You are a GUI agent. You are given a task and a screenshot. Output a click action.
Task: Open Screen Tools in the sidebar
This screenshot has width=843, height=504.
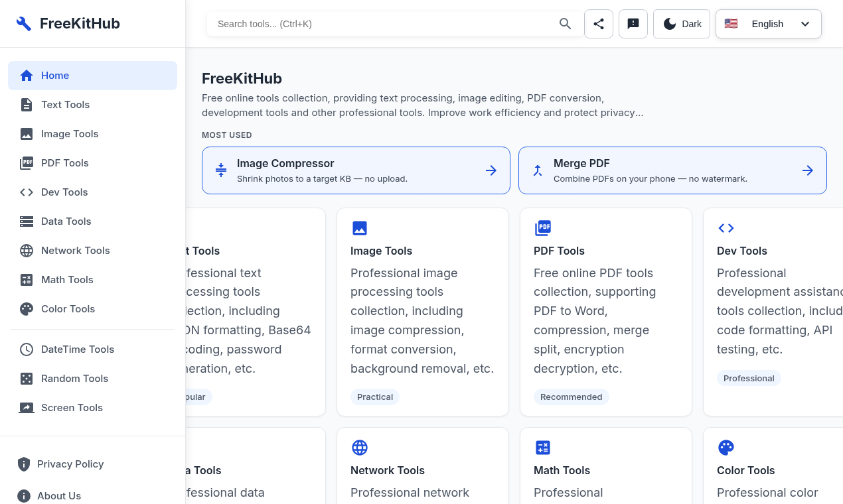coord(93,408)
